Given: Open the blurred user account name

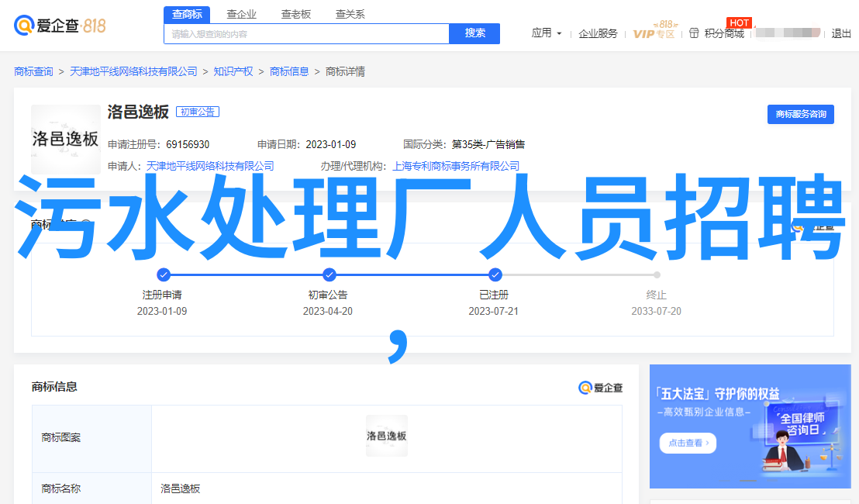Looking at the screenshot, I should click(x=788, y=33).
